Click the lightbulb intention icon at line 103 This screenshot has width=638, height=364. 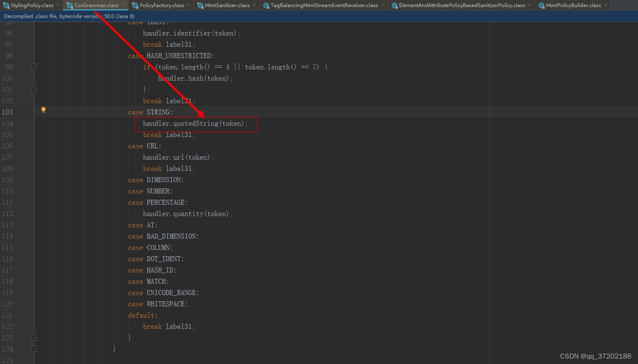[x=44, y=109]
